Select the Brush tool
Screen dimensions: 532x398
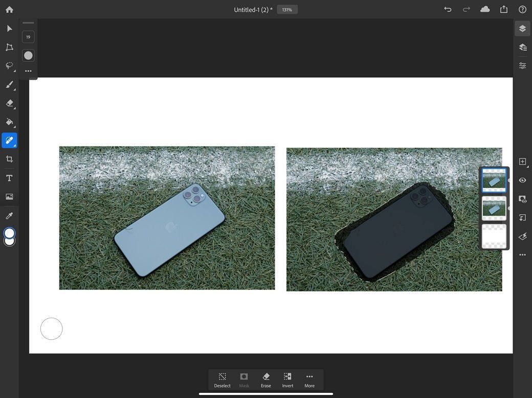coord(8,85)
